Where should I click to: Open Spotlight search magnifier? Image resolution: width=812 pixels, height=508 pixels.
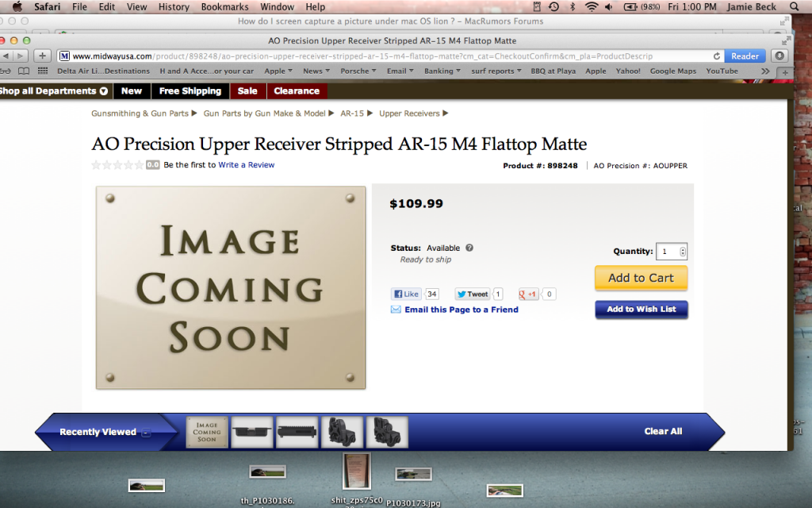tap(794, 6)
